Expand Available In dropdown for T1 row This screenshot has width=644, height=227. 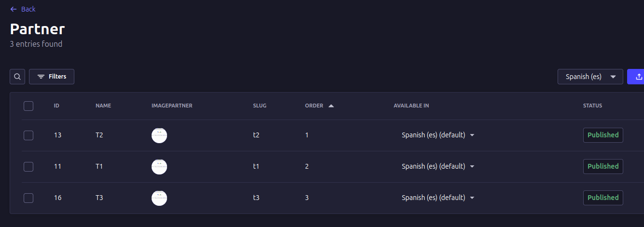point(472,167)
